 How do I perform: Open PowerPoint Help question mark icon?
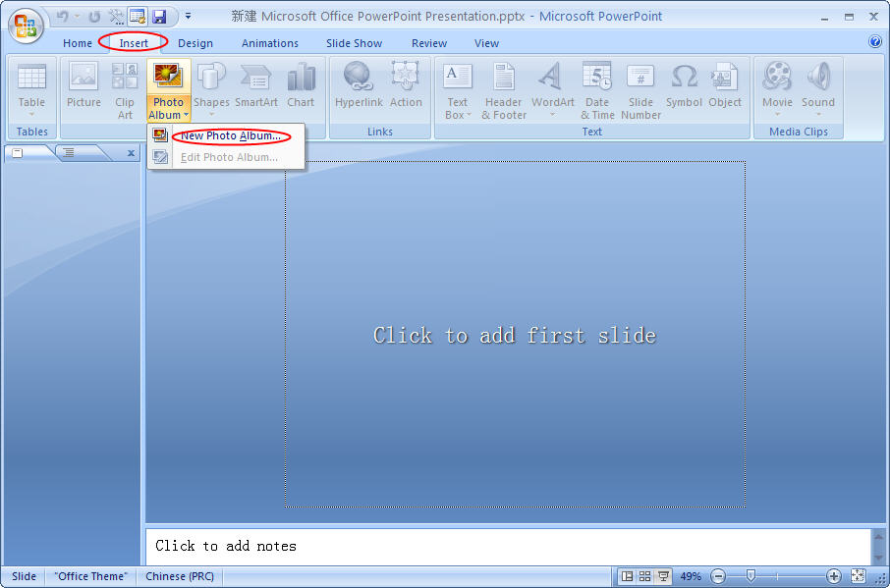(874, 41)
